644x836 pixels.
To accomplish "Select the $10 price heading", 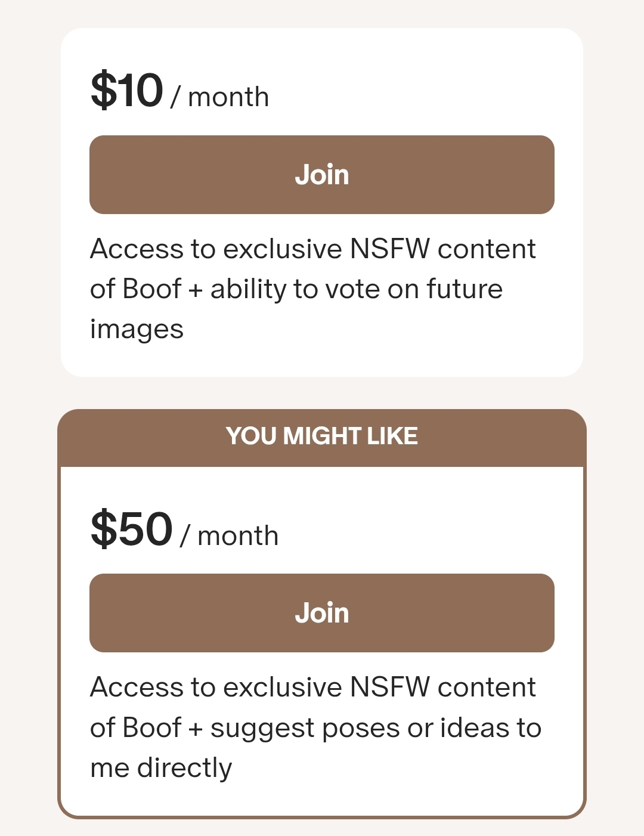I will [126, 91].
